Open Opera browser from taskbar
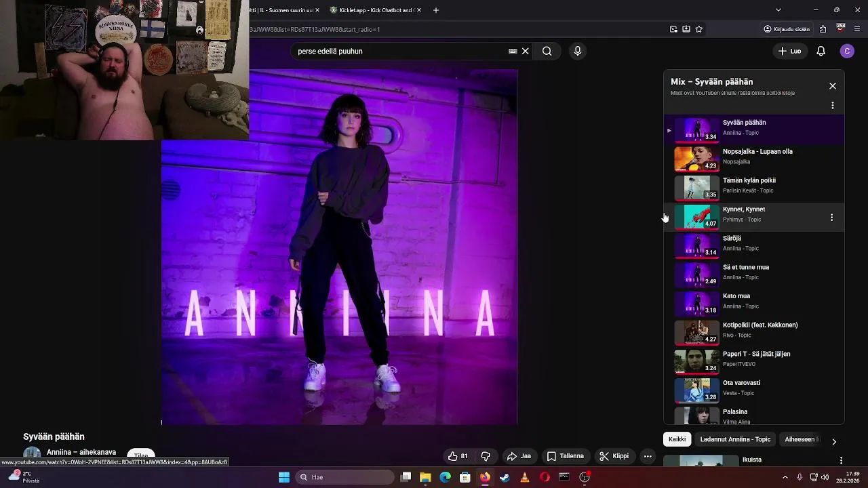This screenshot has width=868, height=488. point(545,477)
